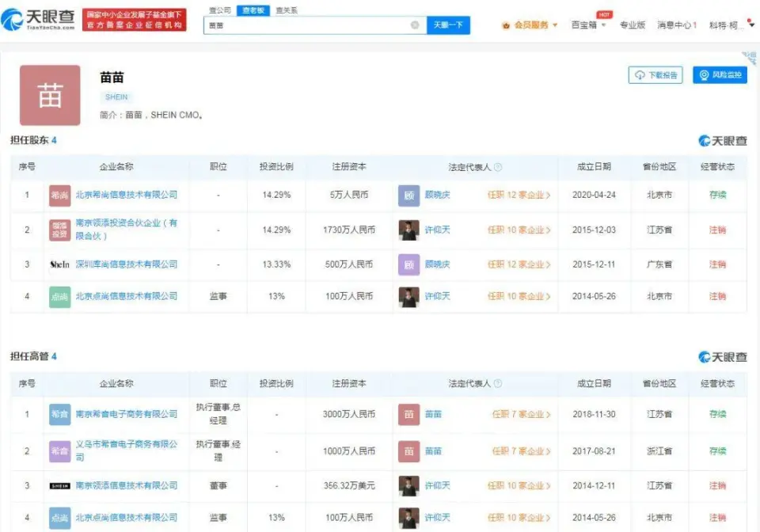Click the help icon beside first 法定代表人 header

pyautogui.click(x=498, y=167)
